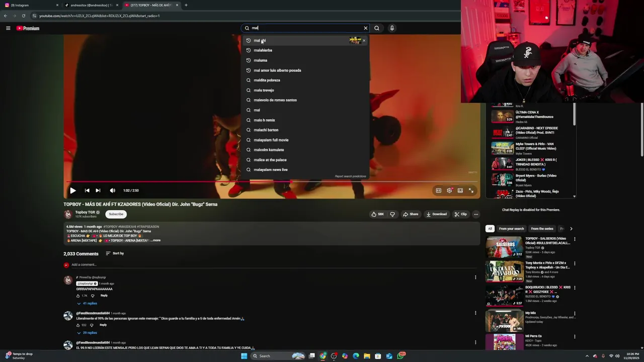Viewport: 644px width, 362px height.
Task: Subscribe to Topboy TGR
Action: click(x=116, y=214)
